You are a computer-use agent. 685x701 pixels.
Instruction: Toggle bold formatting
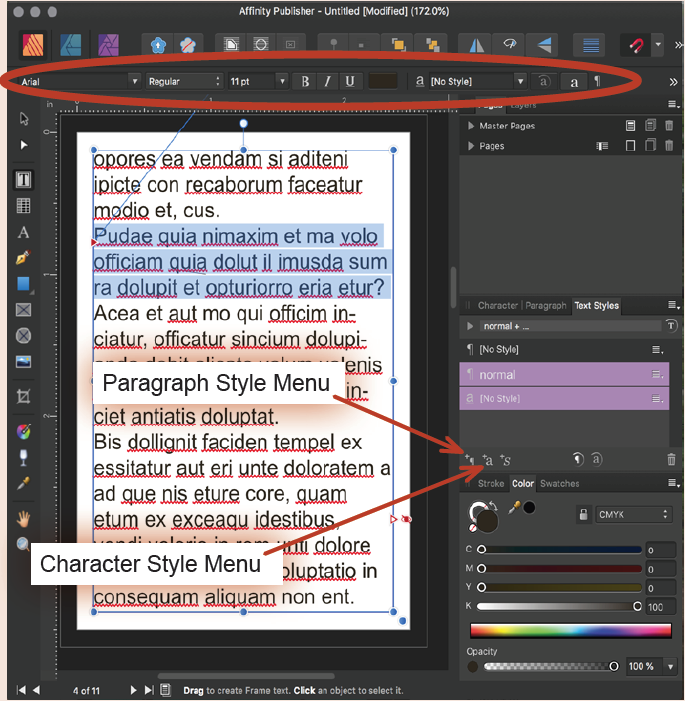(x=305, y=81)
